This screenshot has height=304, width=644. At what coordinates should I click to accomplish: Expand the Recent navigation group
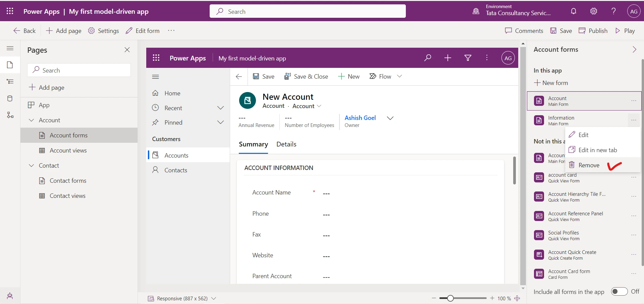220,108
